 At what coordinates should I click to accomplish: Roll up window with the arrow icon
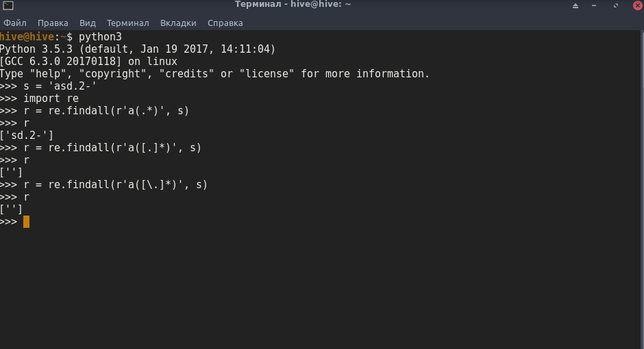tap(575, 5)
